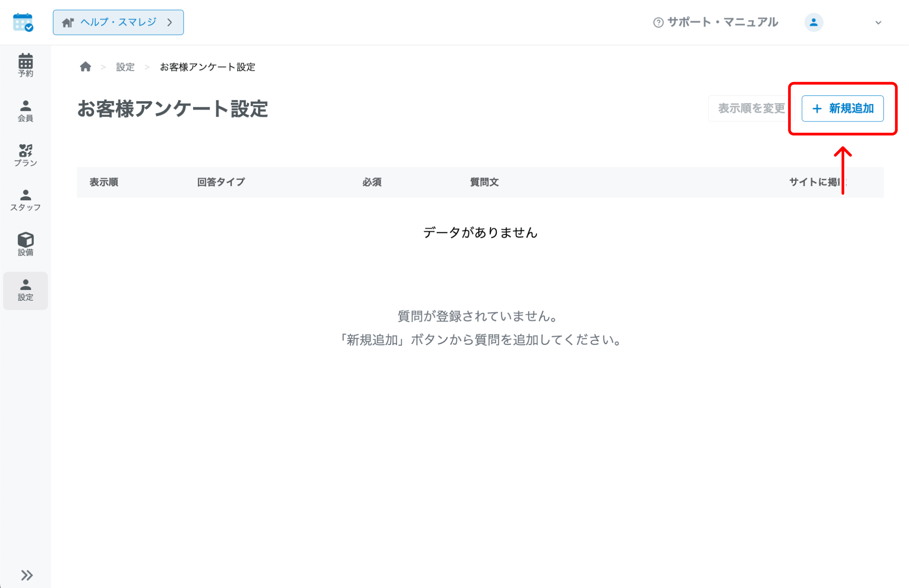Open the 設備 equipment sidebar icon

(26, 245)
